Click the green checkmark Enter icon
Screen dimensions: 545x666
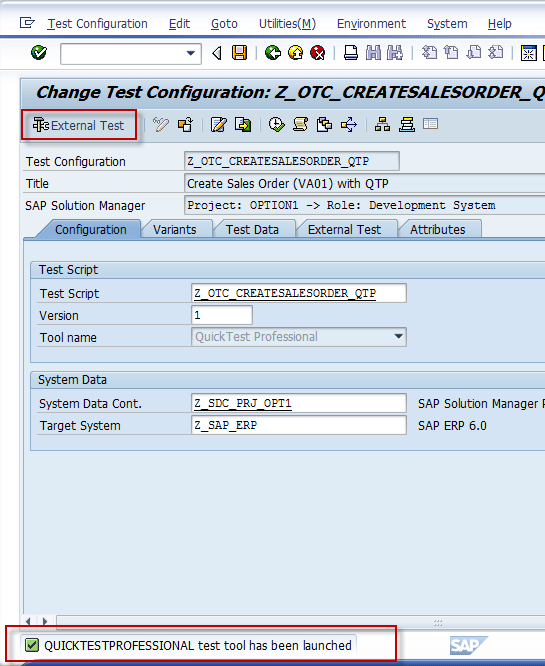tap(39, 53)
